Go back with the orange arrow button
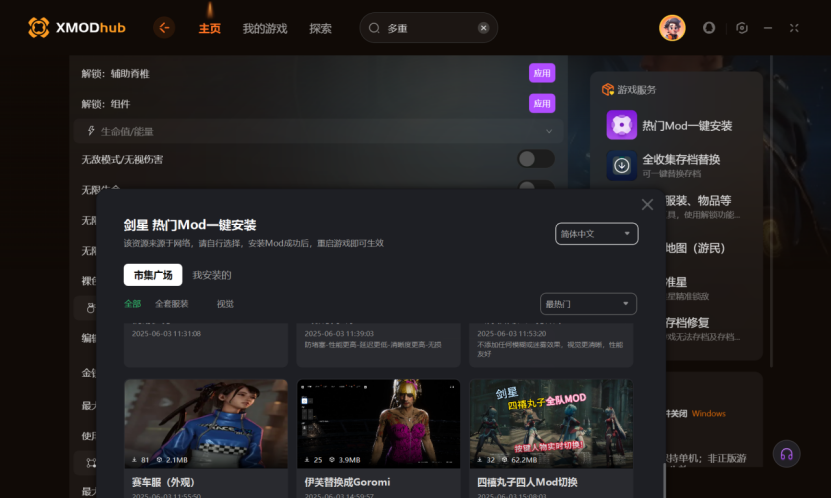The width and height of the screenshot is (831, 498). pos(164,28)
